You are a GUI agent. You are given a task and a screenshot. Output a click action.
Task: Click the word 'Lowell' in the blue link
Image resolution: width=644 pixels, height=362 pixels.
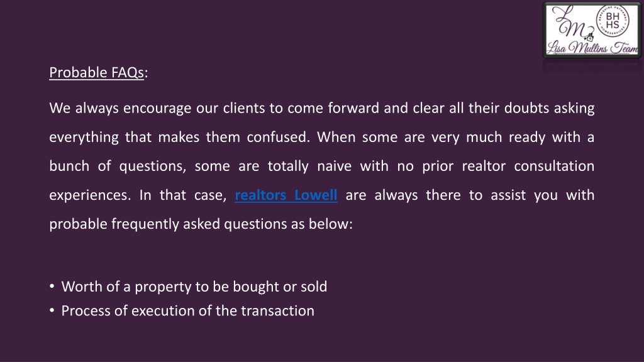[316, 195]
